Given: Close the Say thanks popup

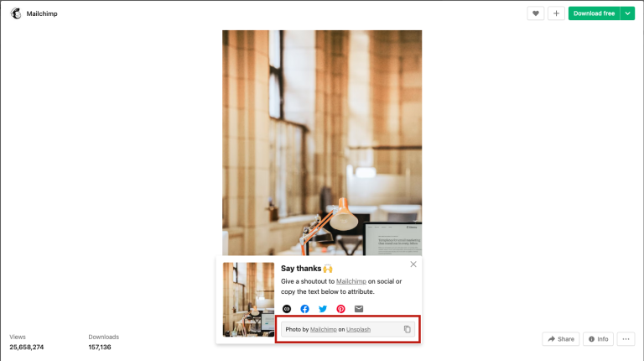Looking at the screenshot, I should tap(413, 264).
